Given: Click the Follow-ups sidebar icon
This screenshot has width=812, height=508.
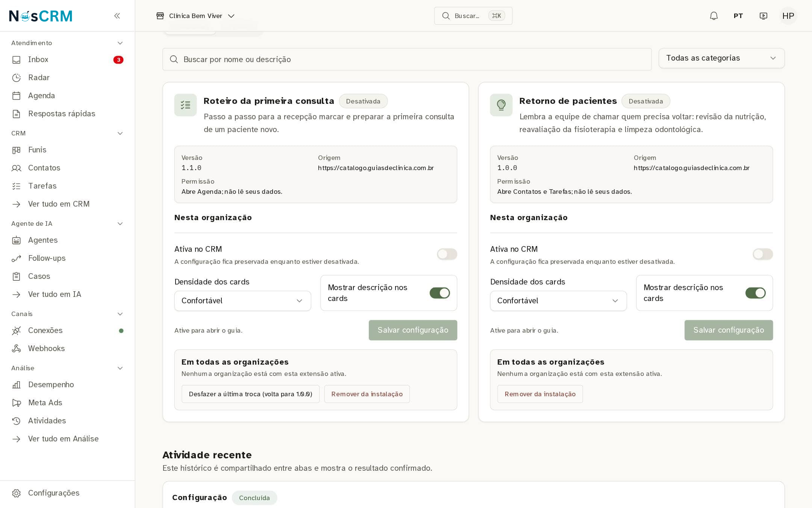Looking at the screenshot, I should 16,259.
